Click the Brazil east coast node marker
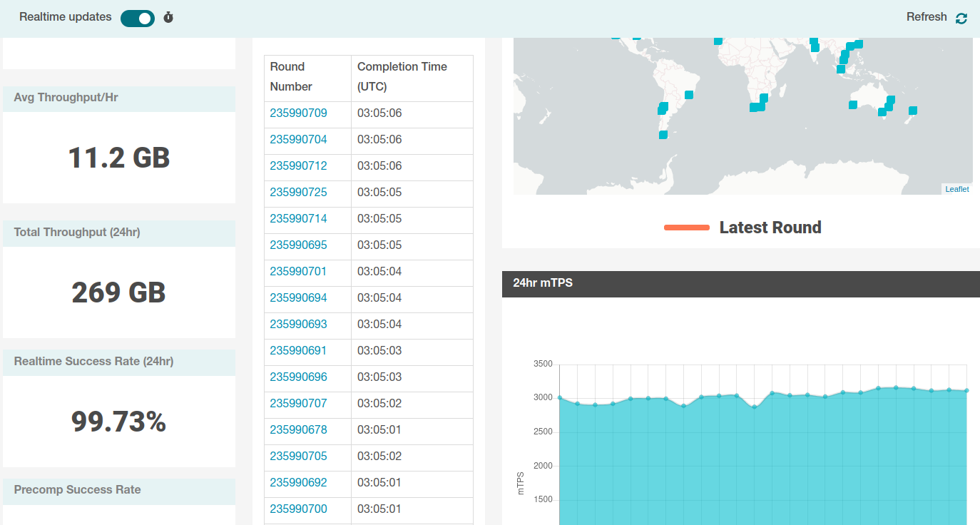 pos(689,95)
